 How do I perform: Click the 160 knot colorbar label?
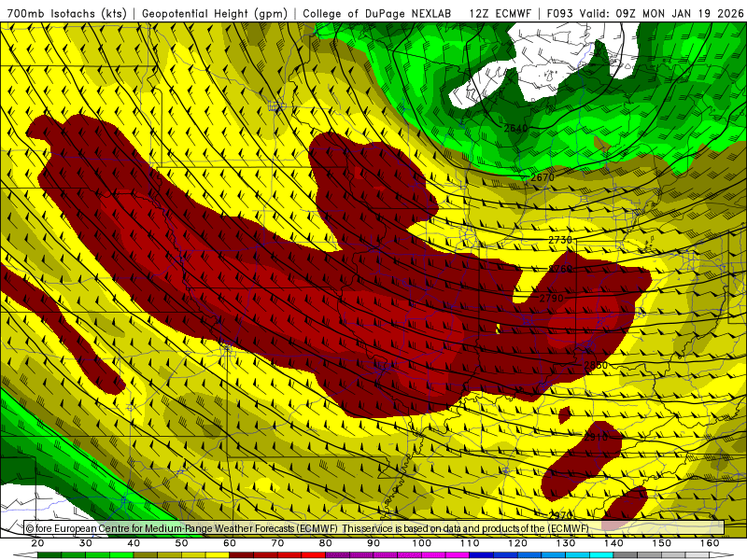(710, 543)
